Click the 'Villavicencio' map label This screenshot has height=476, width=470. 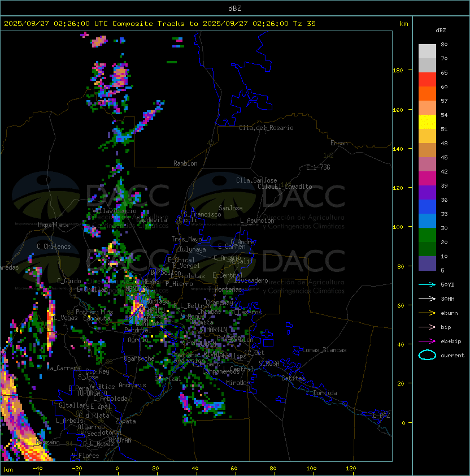pyautogui.click(x=114, y=211)
